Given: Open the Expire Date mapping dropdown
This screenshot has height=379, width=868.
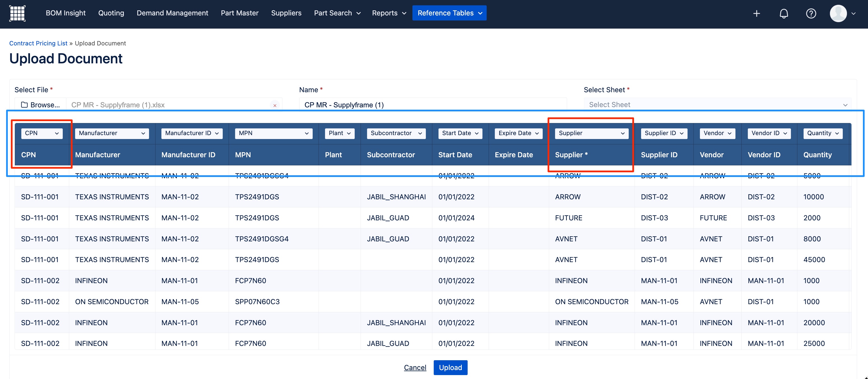Looking at the screenshot, I should (x=519, y=133).
